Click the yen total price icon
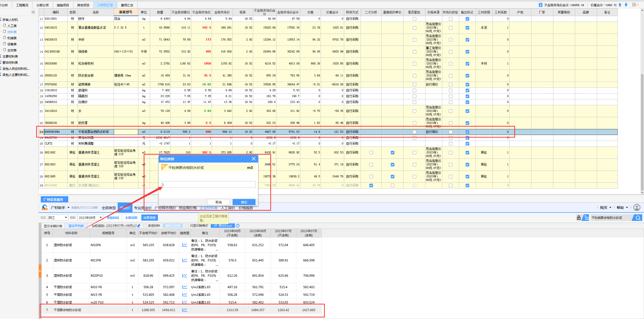Viewport: 644px width, 319px height. pyautogui.click(x=540, y=5)
